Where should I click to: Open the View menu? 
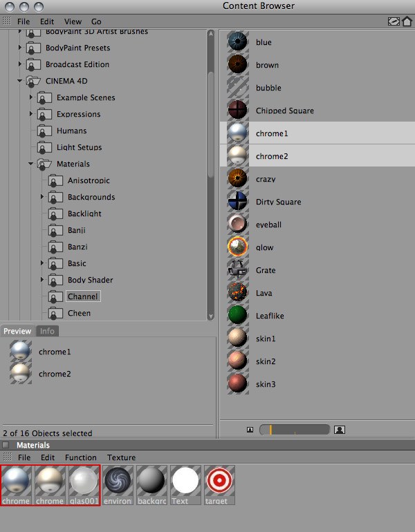[73, 21]
